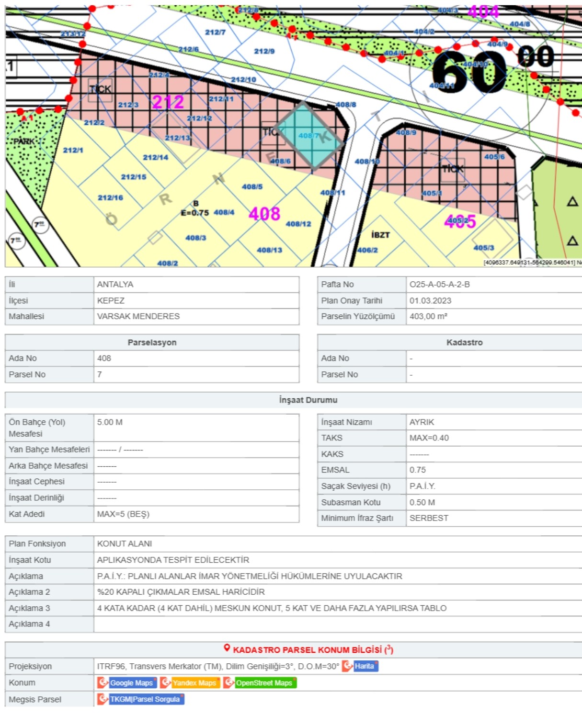This screenshot has width=582, height=728.
Task: Click the TİCK zone inside block 405
Action: click(453, 168)
